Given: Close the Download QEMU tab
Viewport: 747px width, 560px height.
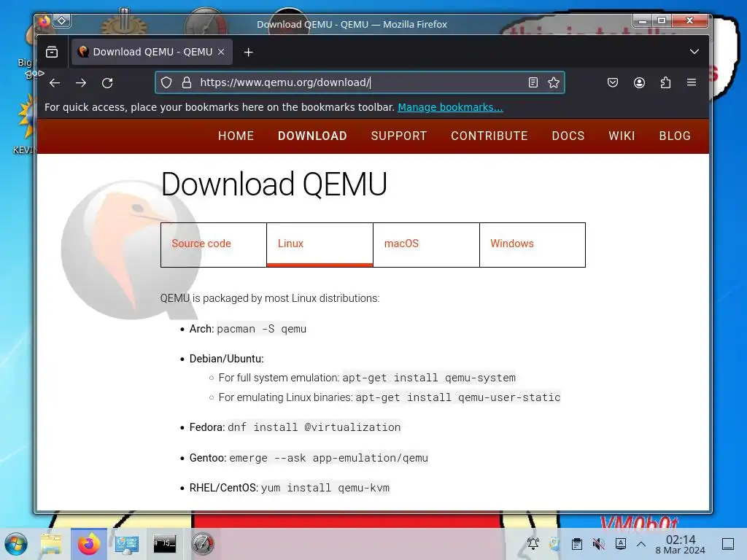Looking at the screenshot, I should [221, 52].
